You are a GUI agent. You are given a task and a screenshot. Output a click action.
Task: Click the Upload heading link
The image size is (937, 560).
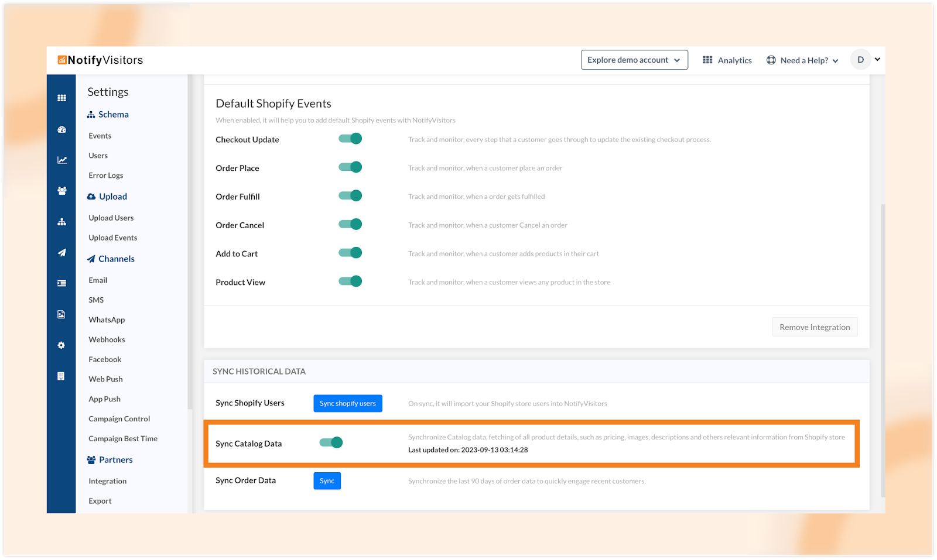pyautogui.click(x=113, y=197)
